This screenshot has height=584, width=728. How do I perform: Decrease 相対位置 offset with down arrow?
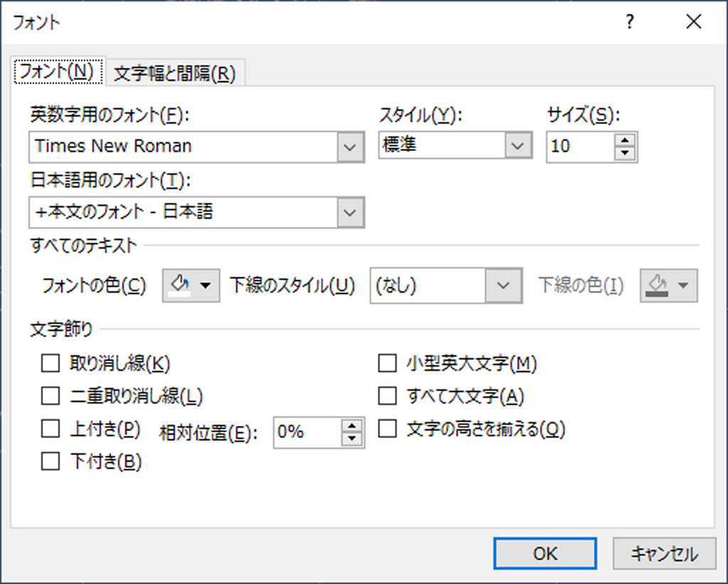pyautogui.click(x=353, y=438)
